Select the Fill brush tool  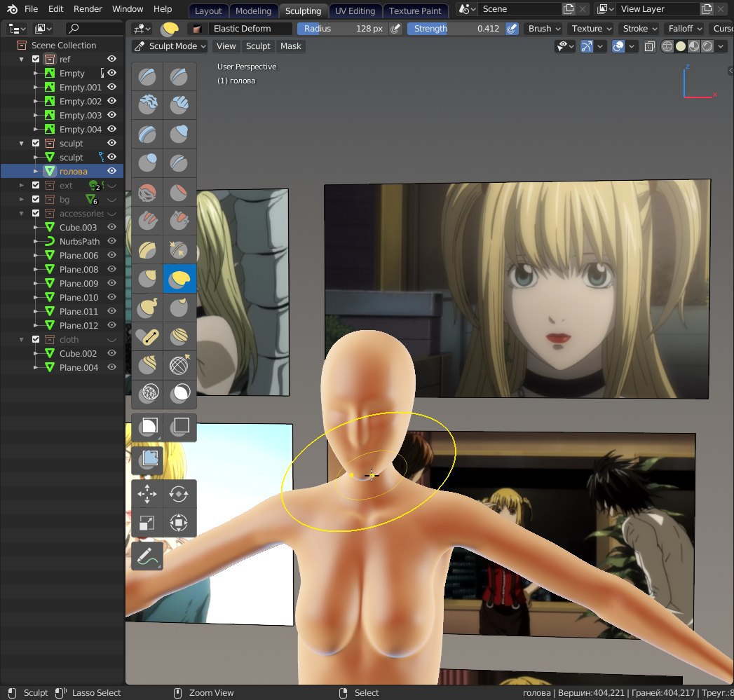[147, 221]
